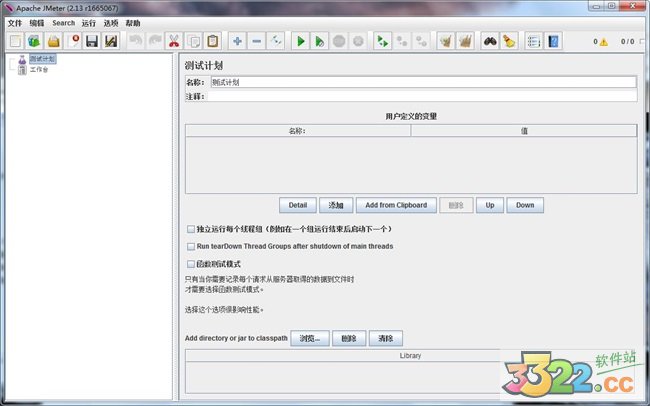Click the Remote Start All icon
The image size is (650, 406).
tap(383, 41)
